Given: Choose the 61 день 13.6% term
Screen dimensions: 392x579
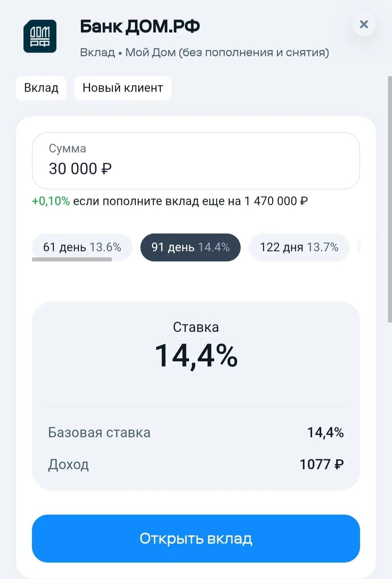Looking at the screenshot, I should click(82, 247).
